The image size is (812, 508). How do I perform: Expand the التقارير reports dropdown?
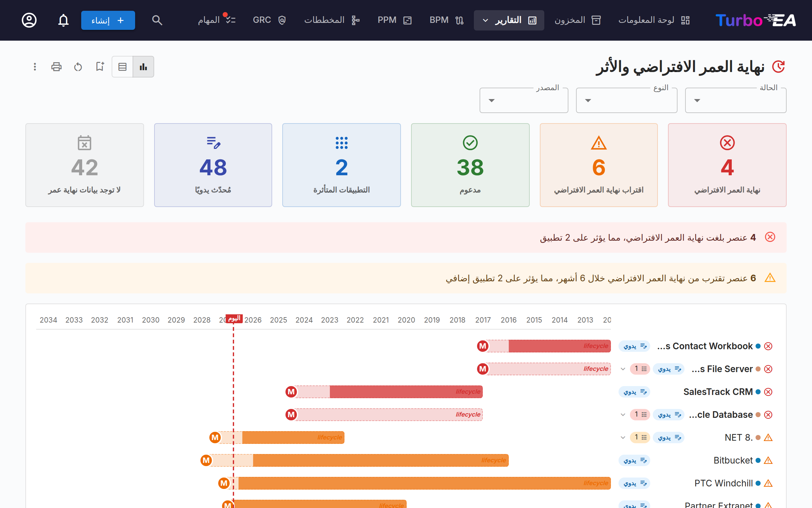click(x=509, y=20)
